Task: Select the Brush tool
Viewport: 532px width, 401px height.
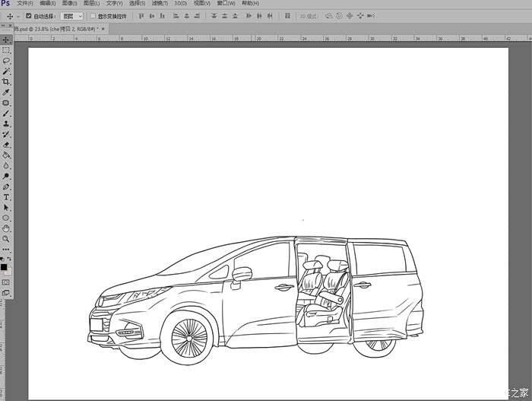Action: coord(6,113)
